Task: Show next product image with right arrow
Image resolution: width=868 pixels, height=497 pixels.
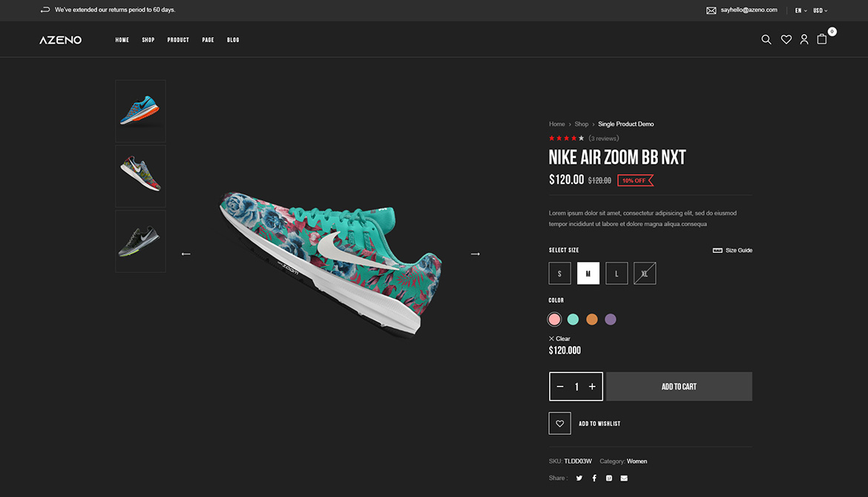Action: [x=475, y=254]
